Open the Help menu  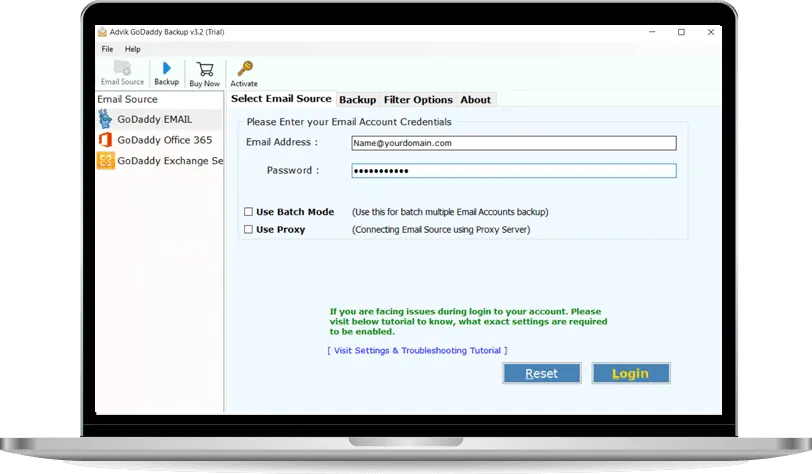[x=133, y=49]
